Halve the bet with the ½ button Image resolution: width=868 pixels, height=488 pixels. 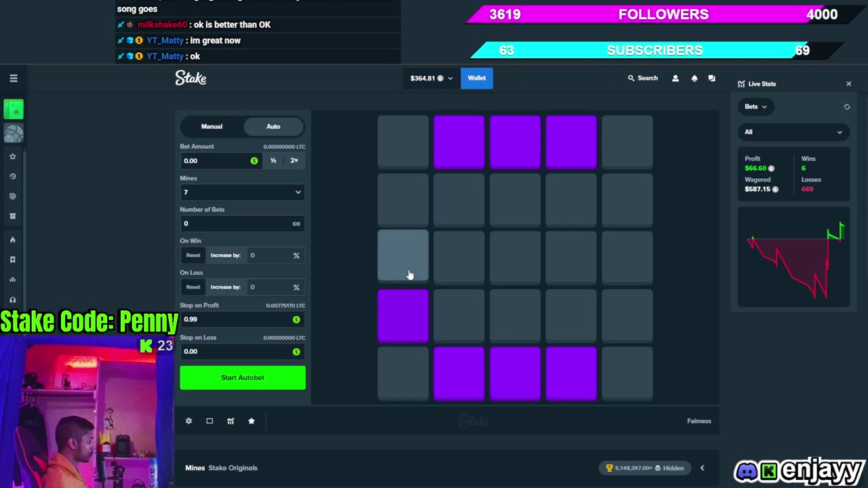(x=273, y=161)
